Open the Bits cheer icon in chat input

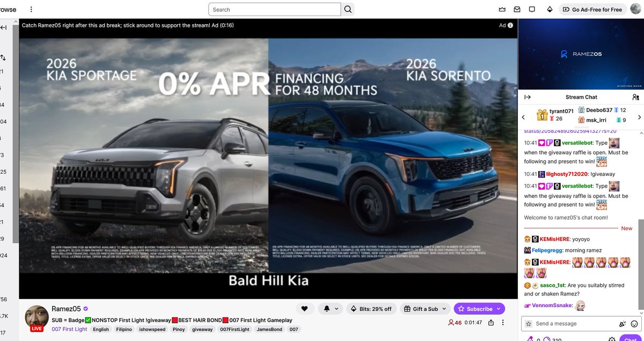pos(623,324)
